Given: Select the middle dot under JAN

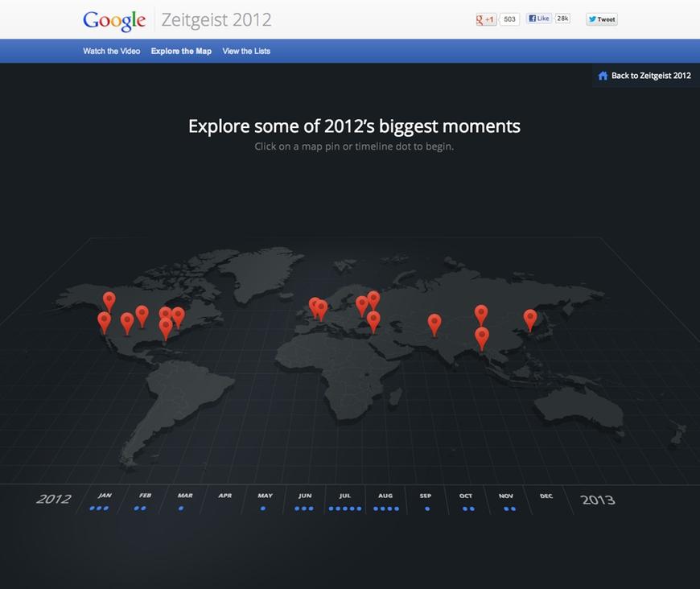Looking at the screenshot, I should point(99,509).
